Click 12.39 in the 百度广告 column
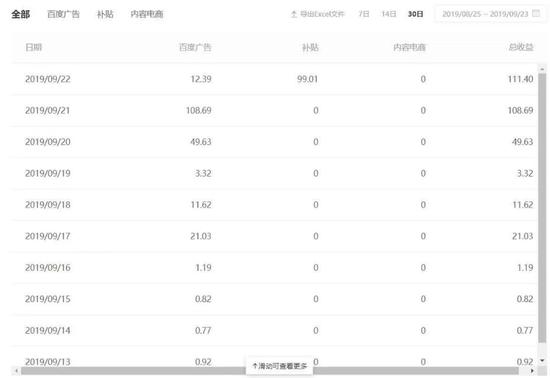 pyautogui.click(x=201, y=79)
